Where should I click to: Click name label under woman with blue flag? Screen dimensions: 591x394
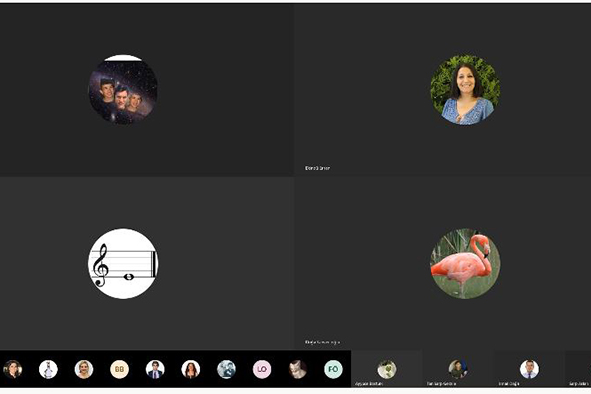[x=441, y=384]
